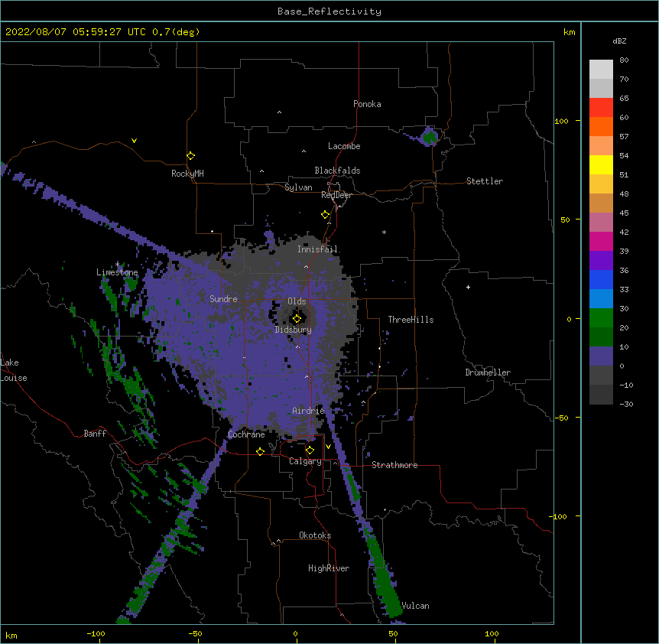Pick the 51–54 dBZ bright yellow legend swatch
The height and width of the screenshot is (644, 659).
(x=601, y=164)
